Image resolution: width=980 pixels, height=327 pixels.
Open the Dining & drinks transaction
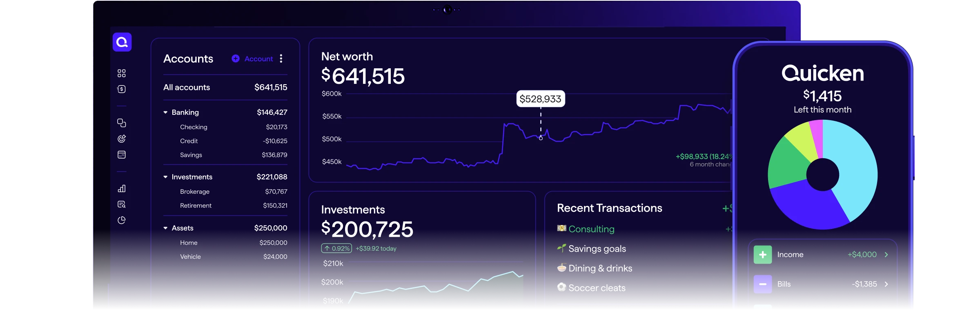pos(600,268)
